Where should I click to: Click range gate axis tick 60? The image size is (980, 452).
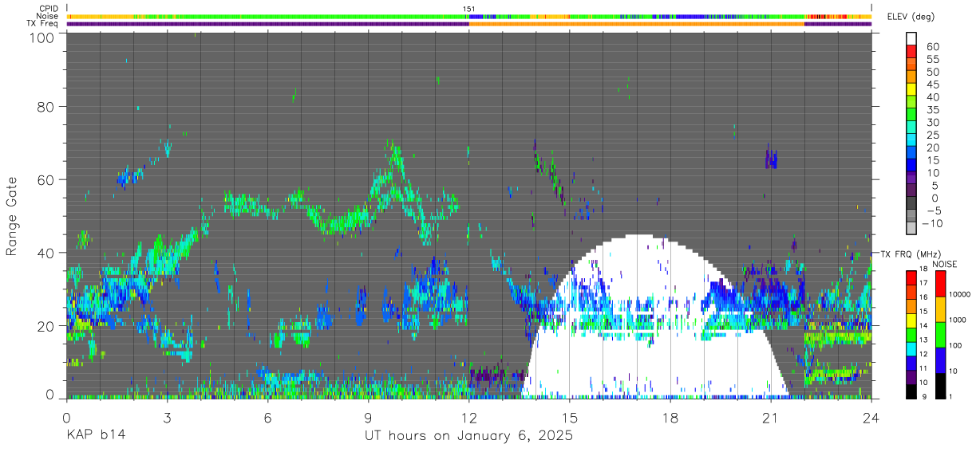click(46, 179)
